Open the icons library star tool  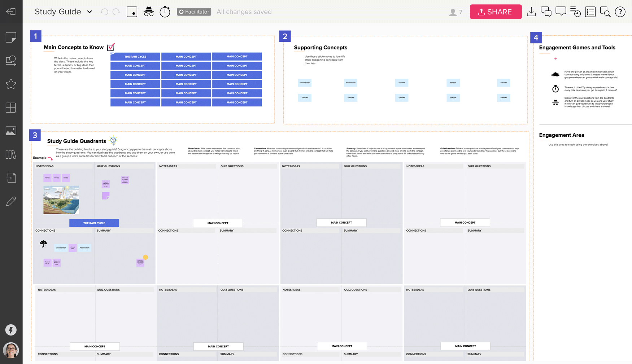point(11,84)
